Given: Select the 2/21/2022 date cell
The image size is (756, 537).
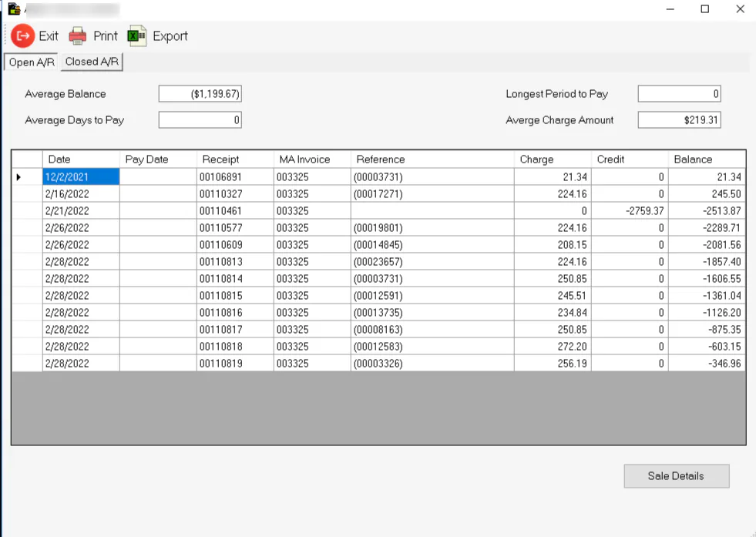Looking at the screenshot, I should (x=81, y=210).
